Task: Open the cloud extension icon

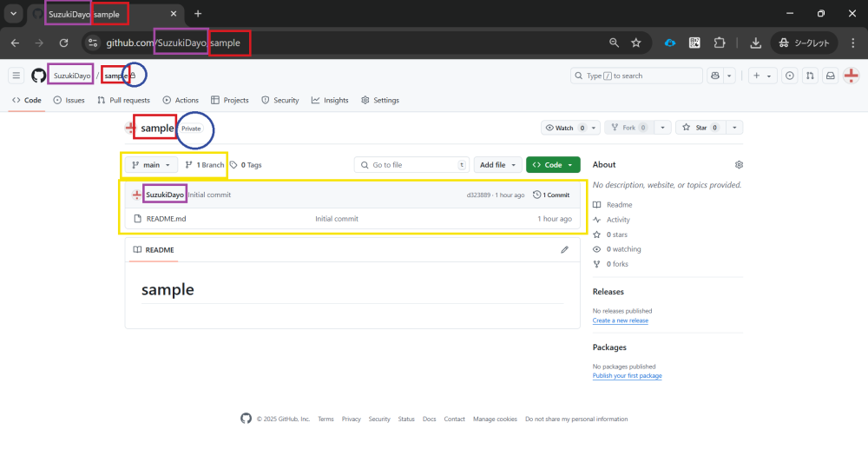Action: coord(670,43)
